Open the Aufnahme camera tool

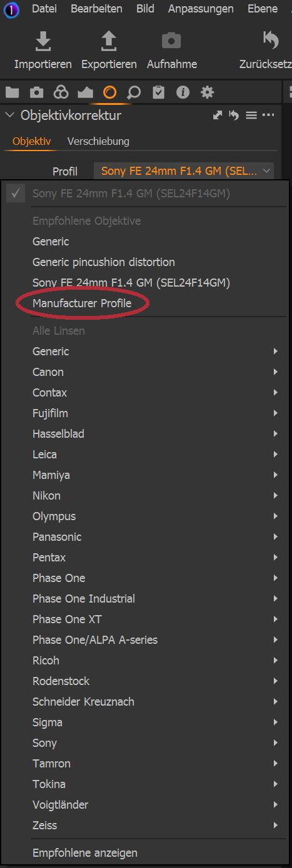pyautogui.click(x=171, y=41)
